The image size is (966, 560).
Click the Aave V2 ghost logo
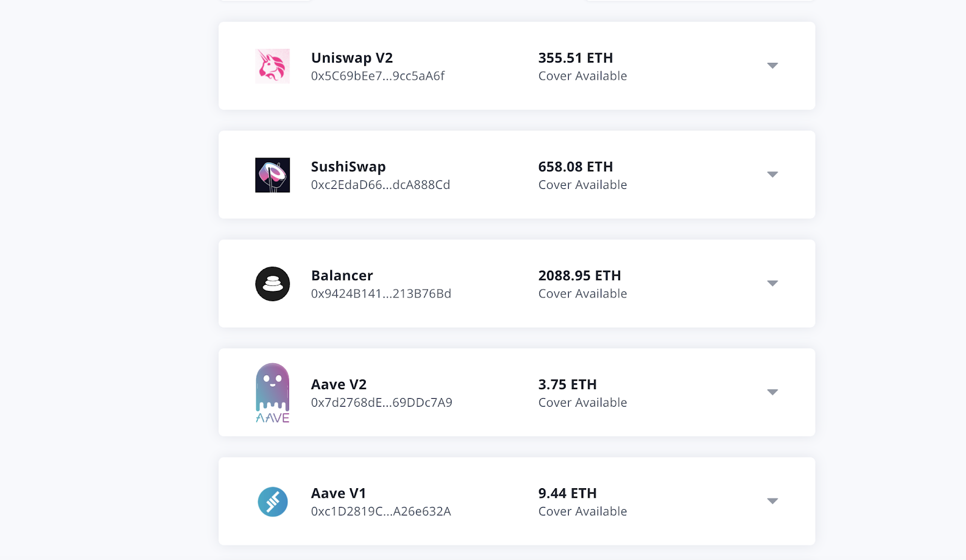click(x=272, y=393)
